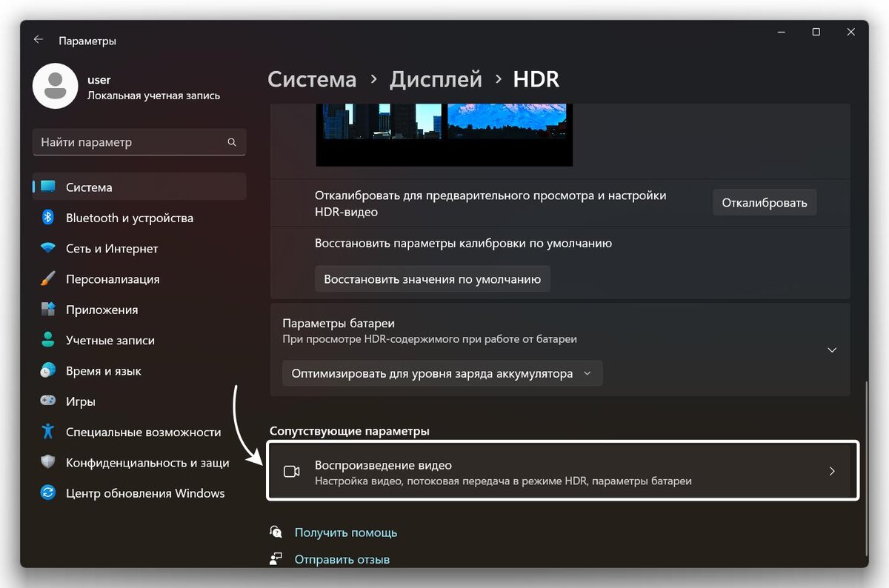The width and height of the screenshot is (889, 588).
Task: Click the video camera icon near Воспроизведение видео
Action: pyautogui.click(x=291, y=471)
